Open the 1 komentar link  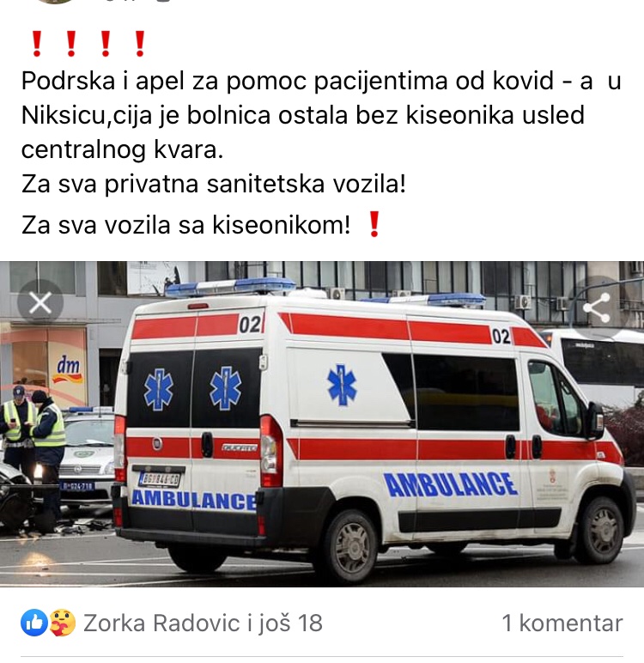point(562,623)
